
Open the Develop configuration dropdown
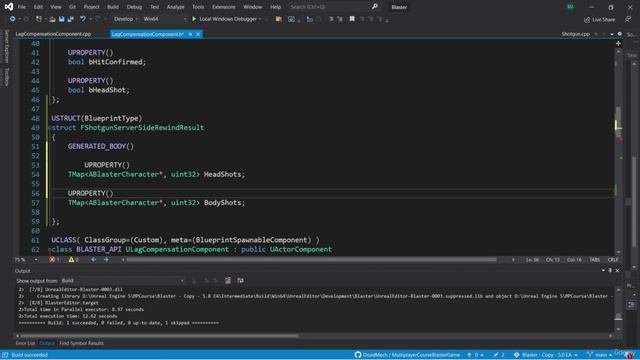pos(125,19)
